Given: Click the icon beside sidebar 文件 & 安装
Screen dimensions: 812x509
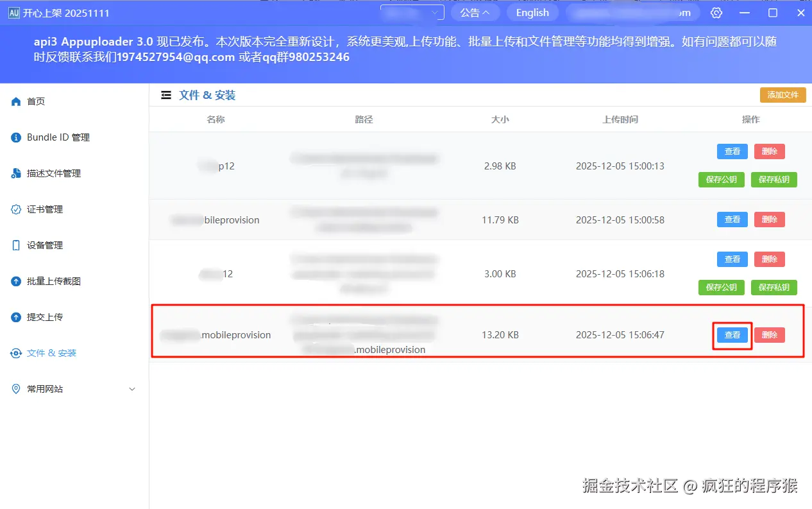Looking at the screenshot, I should [x=17, y=353].
